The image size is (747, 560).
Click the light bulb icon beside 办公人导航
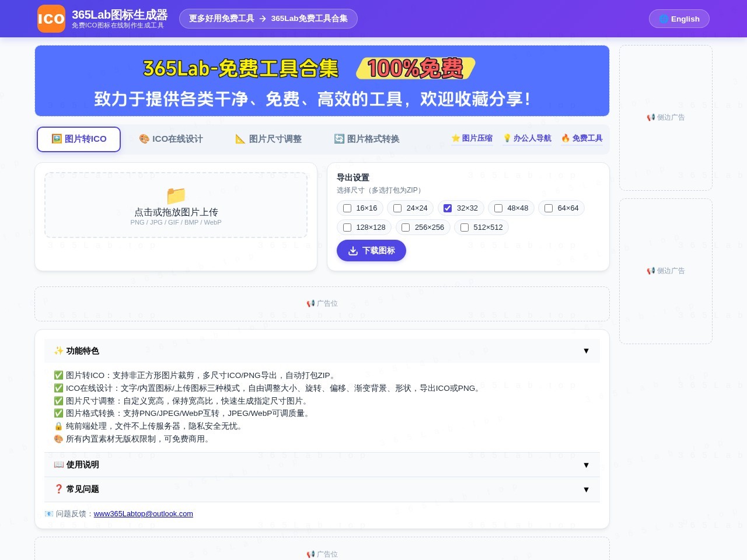click(x=507, y=138)
